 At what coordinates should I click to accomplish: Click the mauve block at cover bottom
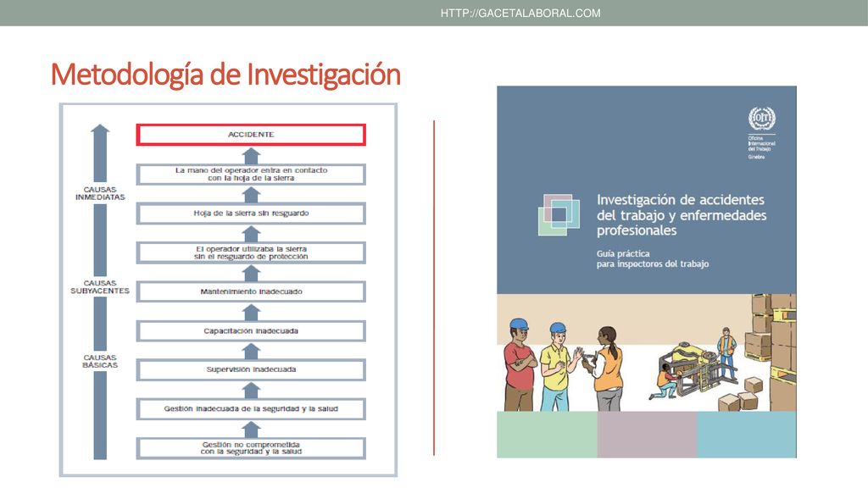click(x=647, y=435)
